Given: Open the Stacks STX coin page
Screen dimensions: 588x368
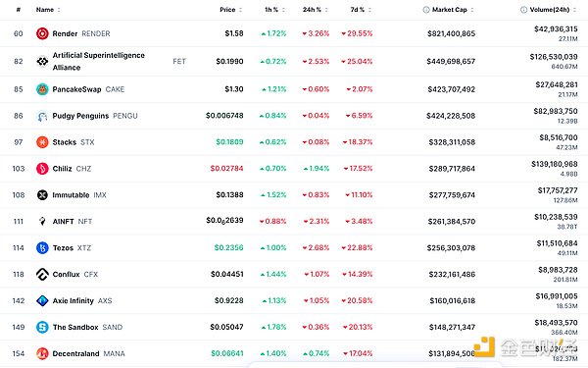Looking at the screenshot, I should point(73,142).
